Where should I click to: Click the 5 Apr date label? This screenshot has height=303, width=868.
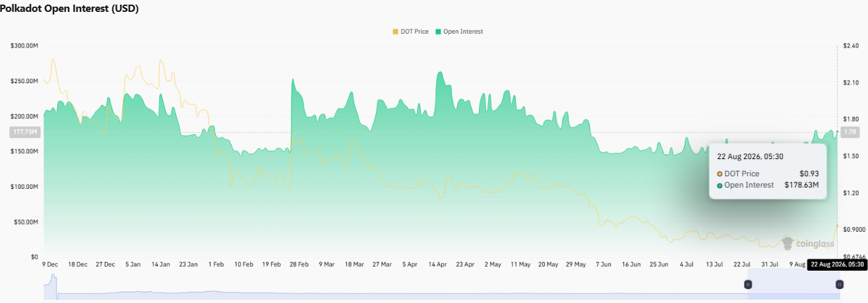tap(409, 264)
